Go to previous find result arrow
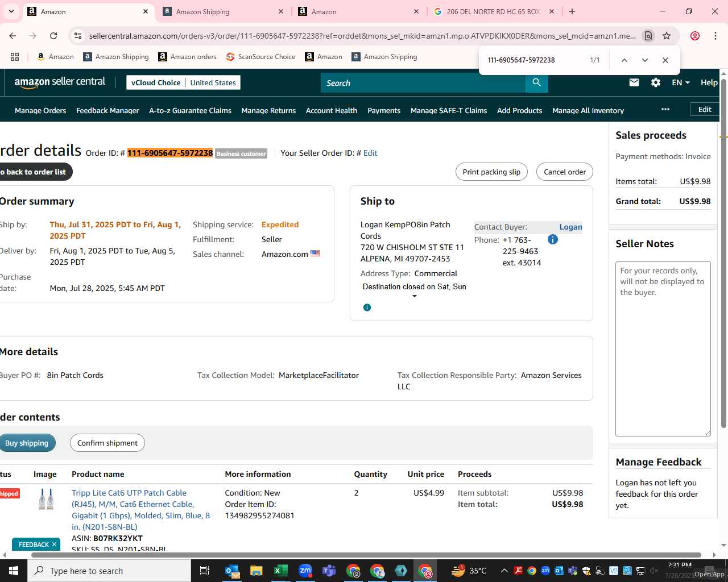Screen dimensions: 728x582 coord(624,60)
